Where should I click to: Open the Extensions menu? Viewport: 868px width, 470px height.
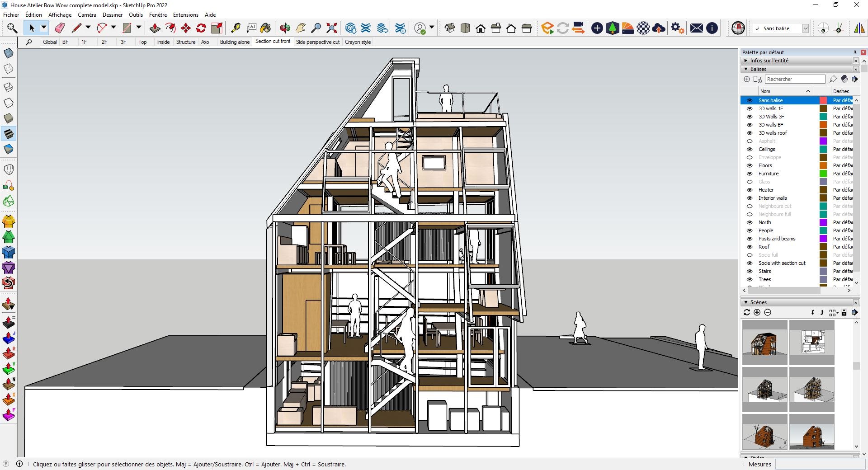click(186, 15)
